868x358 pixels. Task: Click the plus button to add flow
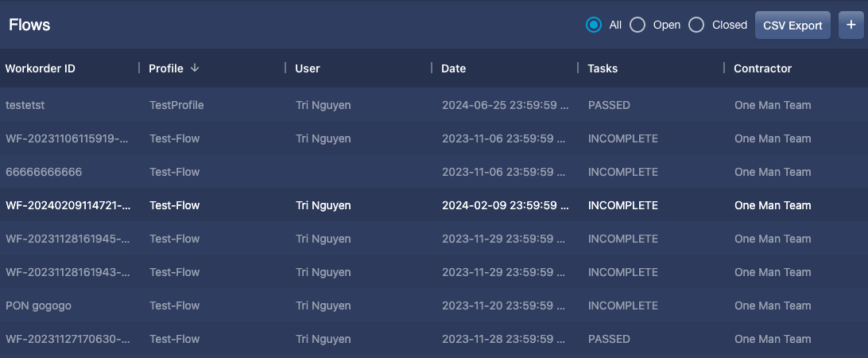(851, 25)
